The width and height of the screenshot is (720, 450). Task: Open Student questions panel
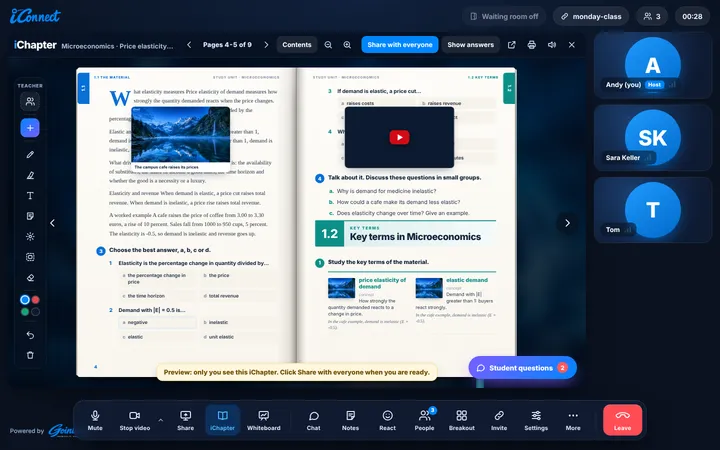pyautogui.click(x=523, y=368)
